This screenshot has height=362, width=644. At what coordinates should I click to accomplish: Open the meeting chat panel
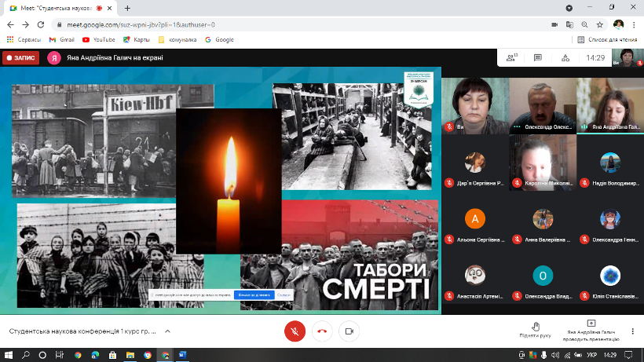(538, 57)
